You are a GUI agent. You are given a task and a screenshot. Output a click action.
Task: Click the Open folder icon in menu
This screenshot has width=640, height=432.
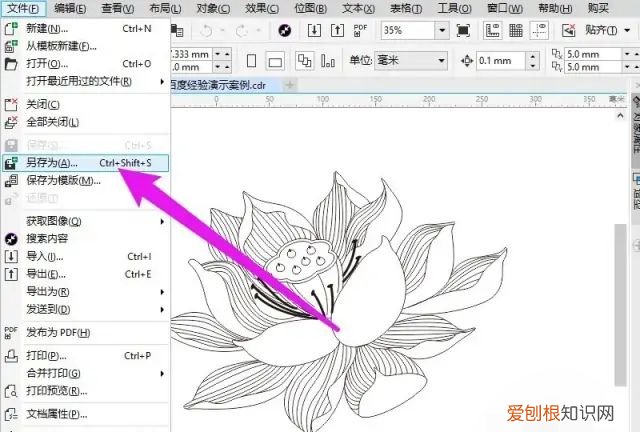point(11,64)
